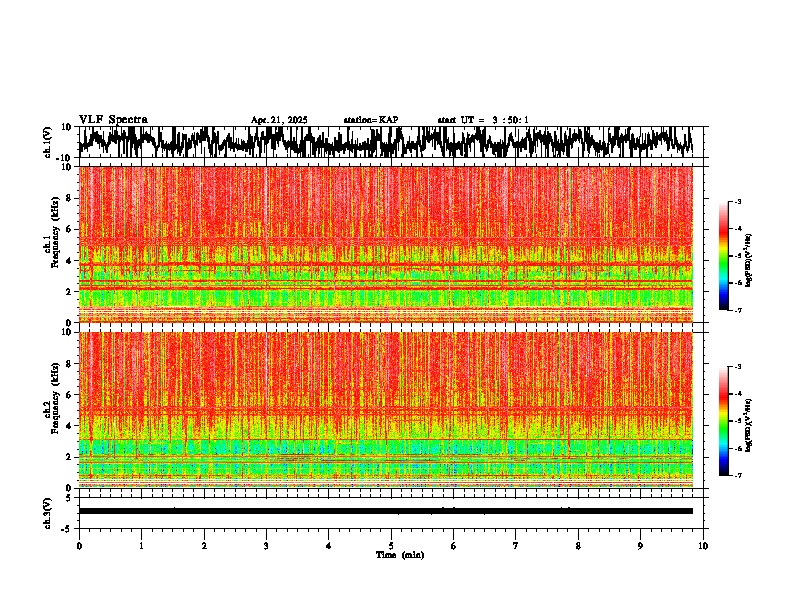Image resolution: width=792 pixels, height=612 pixels.
Task: Click the time axis tick label "2"
Action: 204,546
